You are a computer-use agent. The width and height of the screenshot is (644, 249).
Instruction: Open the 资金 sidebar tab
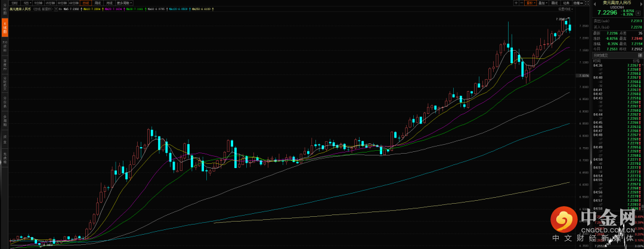[5, 139]
